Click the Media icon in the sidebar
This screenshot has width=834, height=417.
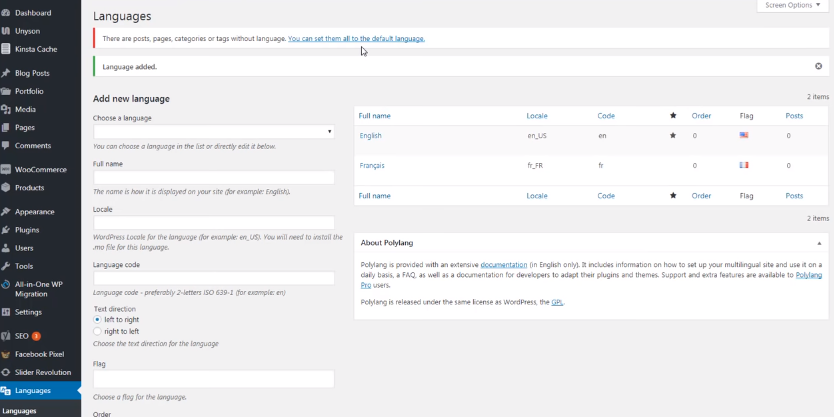(x=5, y=109)
